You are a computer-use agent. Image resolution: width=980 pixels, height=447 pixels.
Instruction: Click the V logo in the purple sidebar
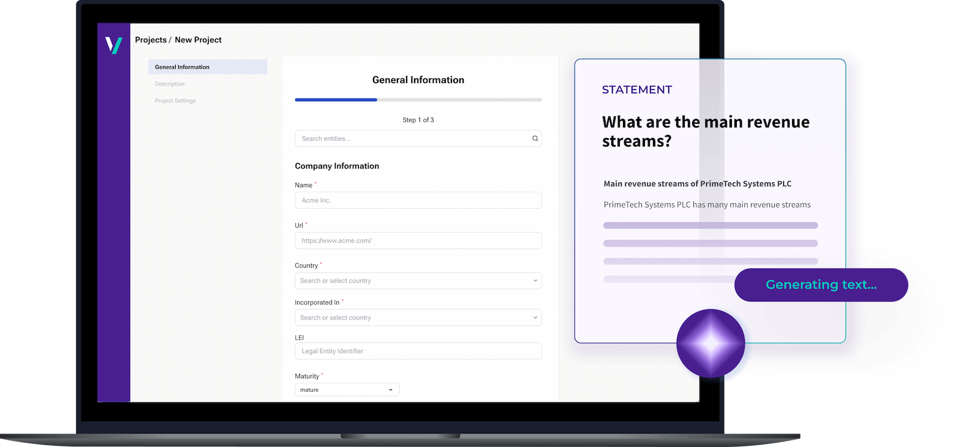click(114, 45)
